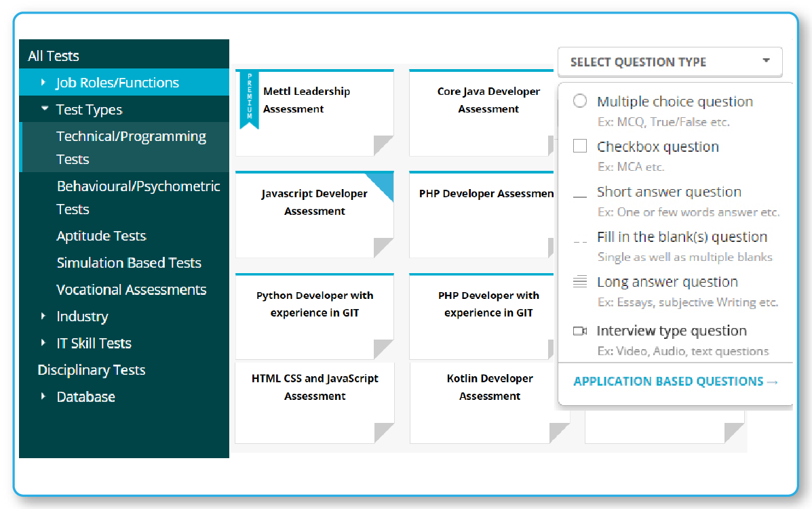Expand the Industry tree node

43,317
